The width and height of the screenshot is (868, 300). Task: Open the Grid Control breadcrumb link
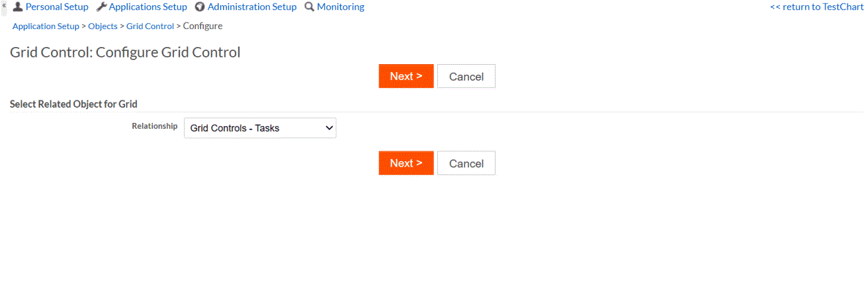pyautogui.click(x=150, y=26)
